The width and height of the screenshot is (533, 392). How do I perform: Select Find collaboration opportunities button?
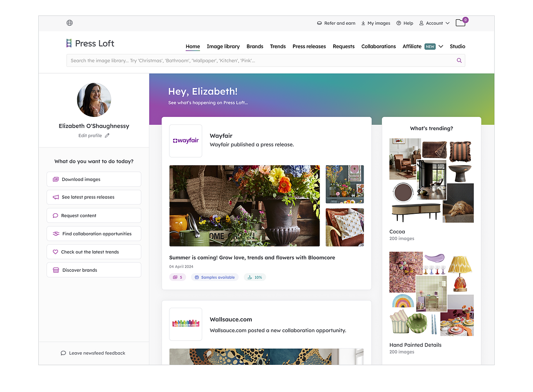pyautogui.click(x=94, y=234)
